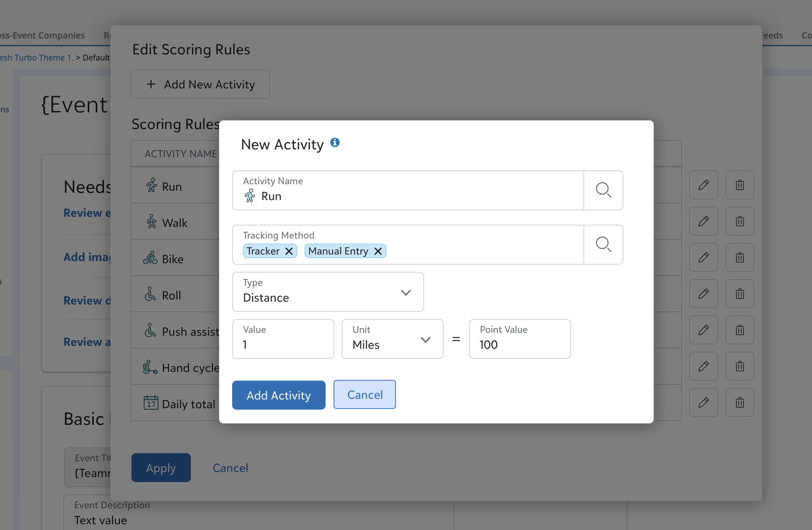Remove the Manual Entry tag
The height and width of the screenshot is (530, 812).
pos(378,251)
